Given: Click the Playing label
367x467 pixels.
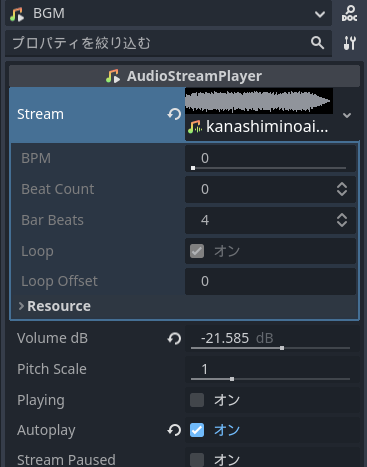Looking at the screenshot, I should [x=41, y=400].
